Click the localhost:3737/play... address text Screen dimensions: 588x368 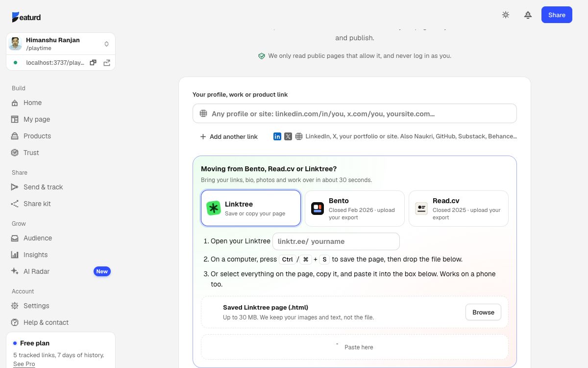[x=55, y=63]
